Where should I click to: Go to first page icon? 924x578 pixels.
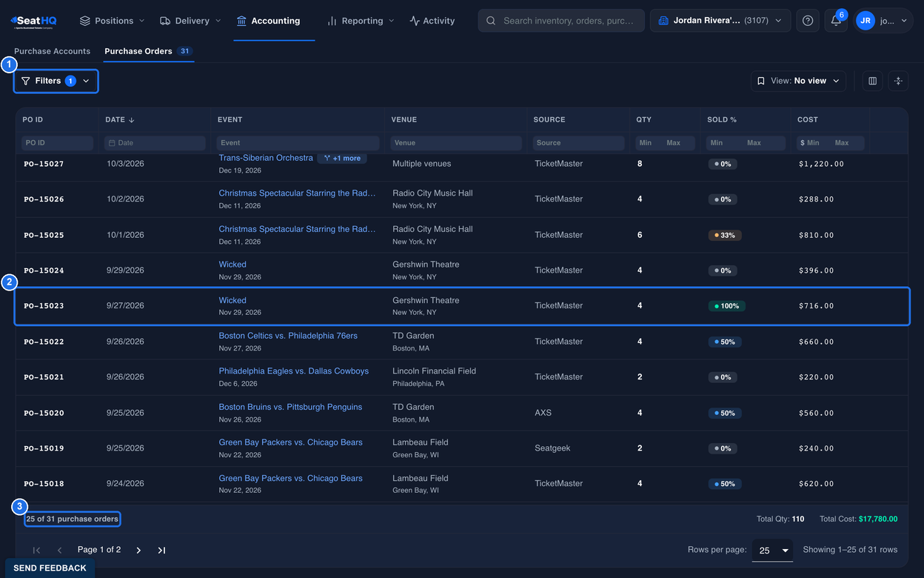(x=36, y=550)
